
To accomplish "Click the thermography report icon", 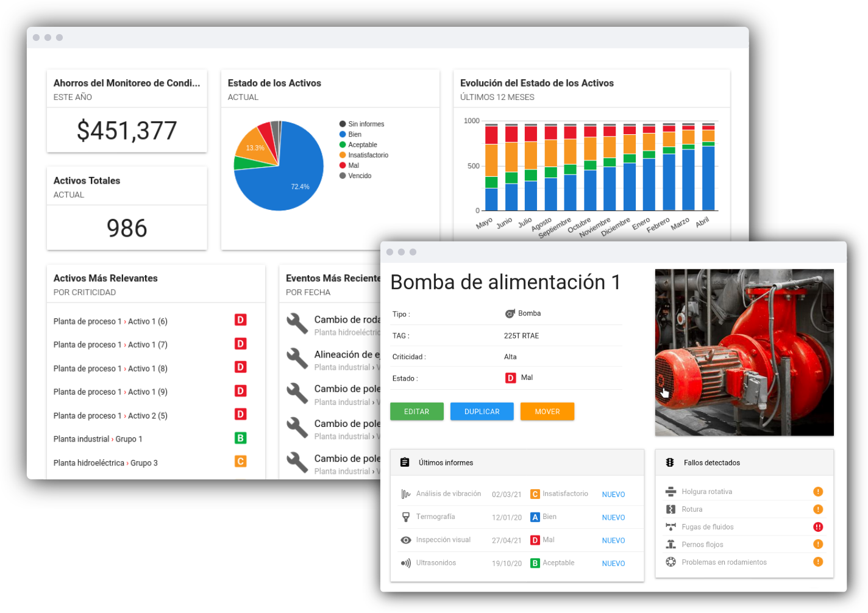I will 405,517.
